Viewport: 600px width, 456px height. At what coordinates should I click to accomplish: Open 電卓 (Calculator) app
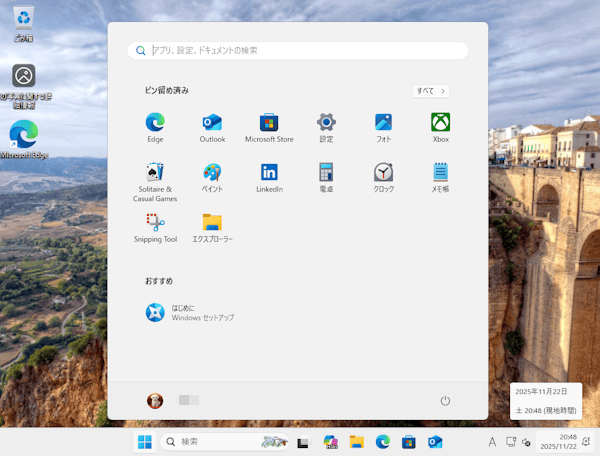pyautogui.click(x=326, y=178)
